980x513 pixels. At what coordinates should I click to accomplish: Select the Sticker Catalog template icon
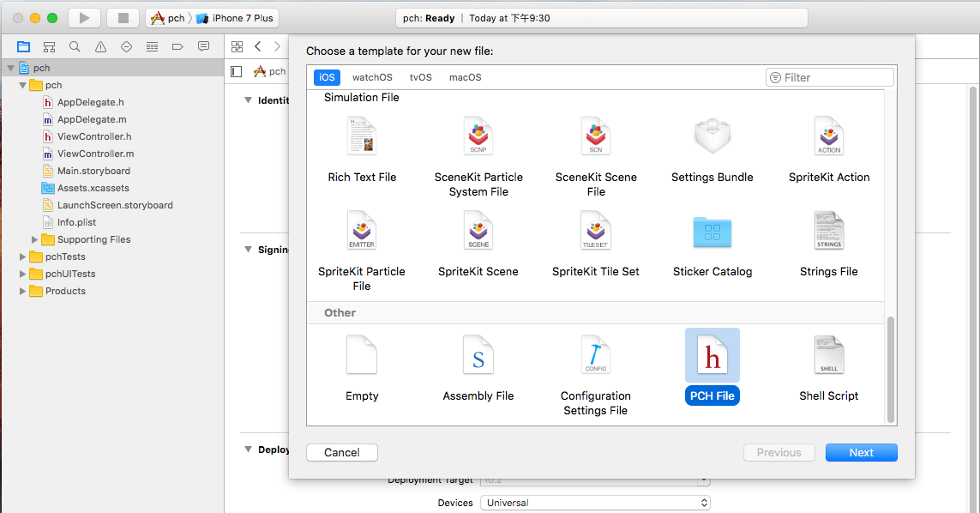click(712, 232)
